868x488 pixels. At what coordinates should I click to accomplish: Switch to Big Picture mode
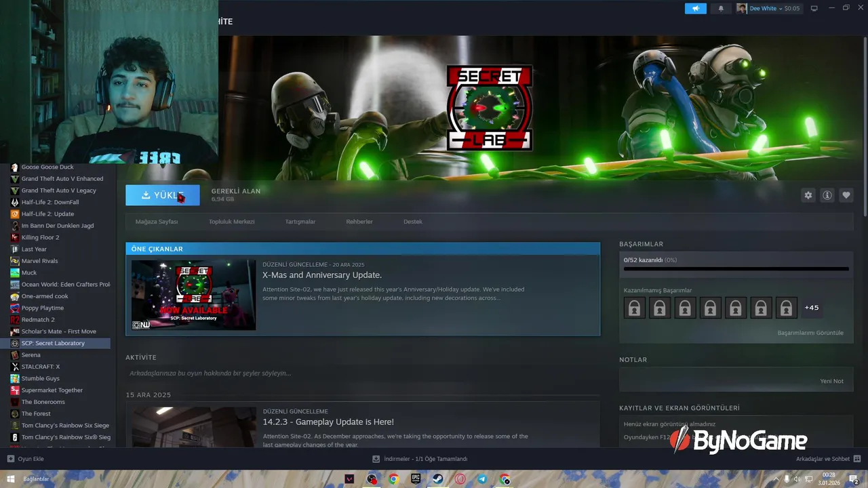click(x=814, y=8)
